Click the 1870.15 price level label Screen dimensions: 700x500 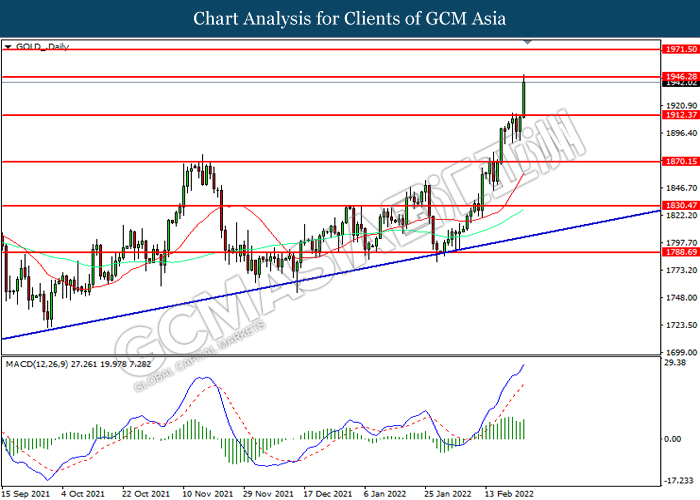coord(681,162)
